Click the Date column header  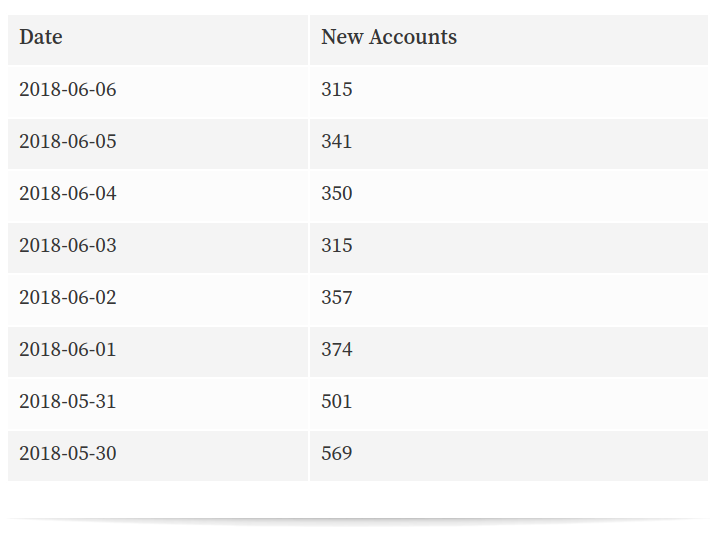pos(158,40)
